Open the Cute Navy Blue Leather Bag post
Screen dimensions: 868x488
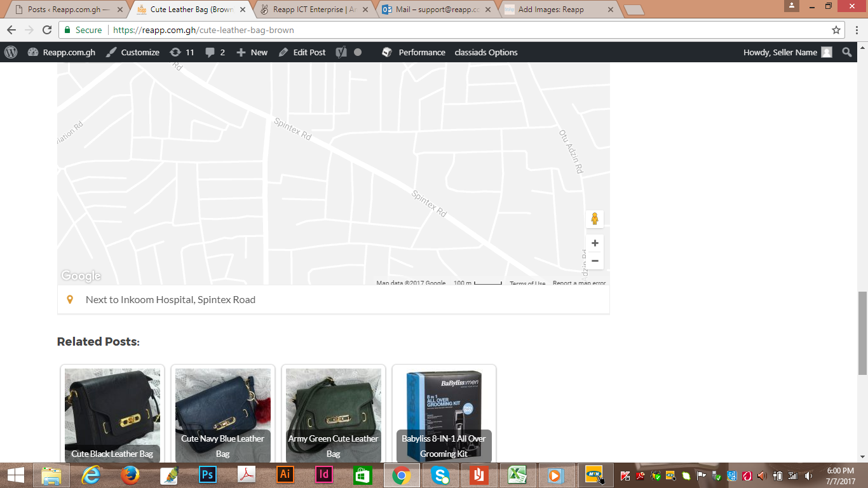[x=223, y=414]
